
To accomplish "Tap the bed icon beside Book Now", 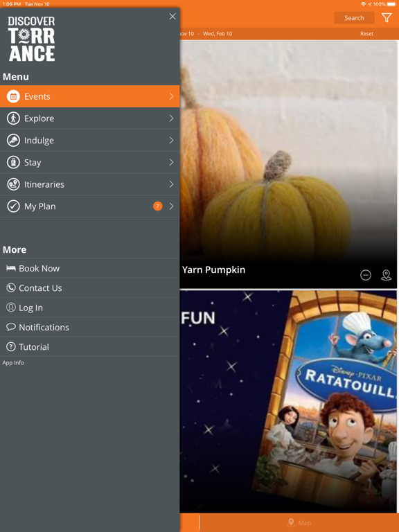I will point(11,268).
